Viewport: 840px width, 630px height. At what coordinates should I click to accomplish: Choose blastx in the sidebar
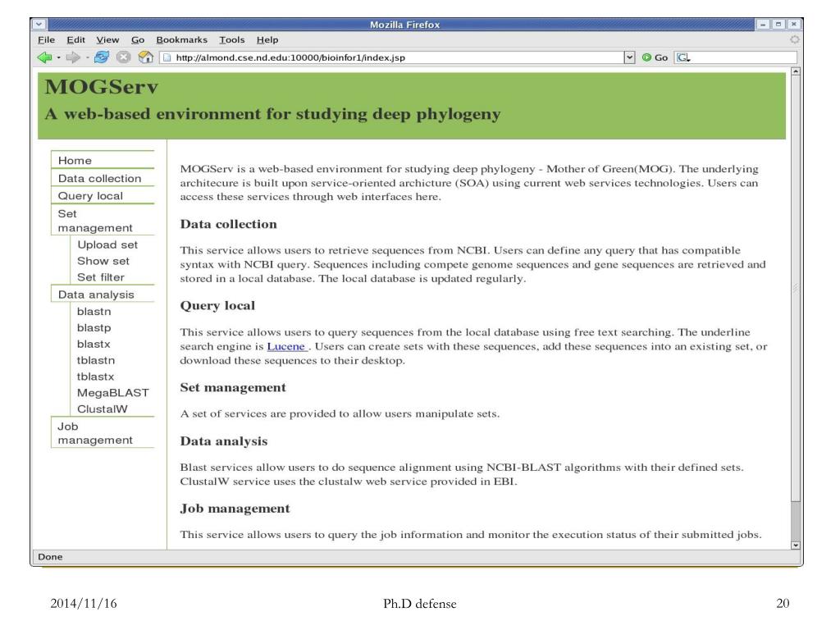click(x=94, y=344)
